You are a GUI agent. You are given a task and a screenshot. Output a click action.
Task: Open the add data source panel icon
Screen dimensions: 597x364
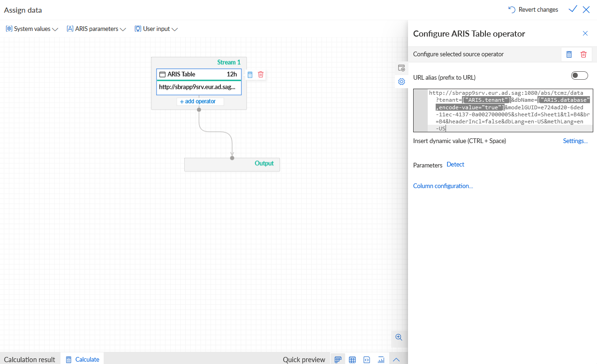pyautogui.click(x=401, y=68)
